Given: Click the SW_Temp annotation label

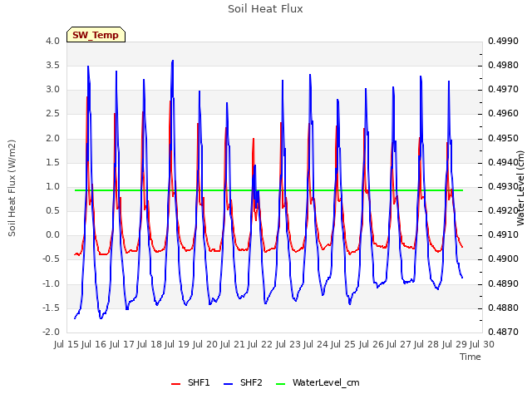Looking at the screenshot, I should [96, 35].
